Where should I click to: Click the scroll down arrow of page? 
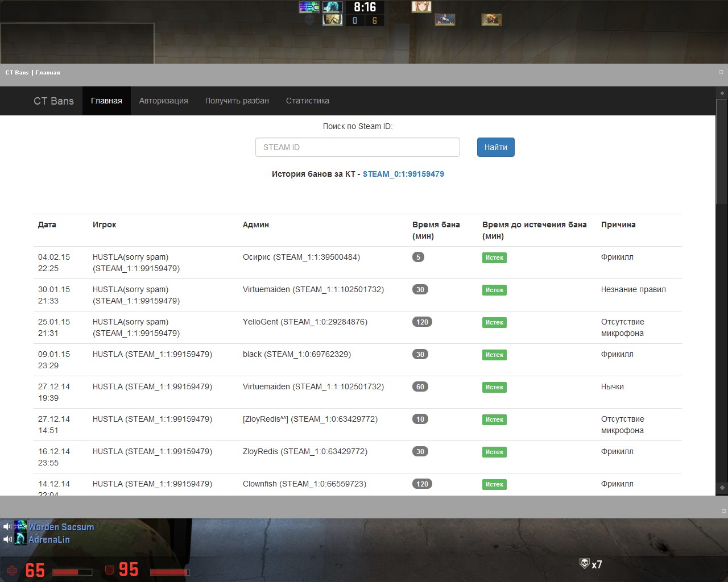click(722, 488)
